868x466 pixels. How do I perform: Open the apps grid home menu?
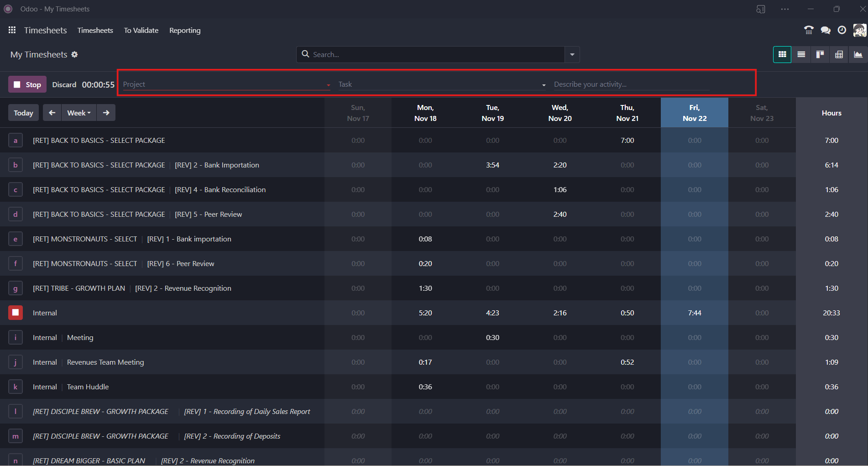point(12,30)
